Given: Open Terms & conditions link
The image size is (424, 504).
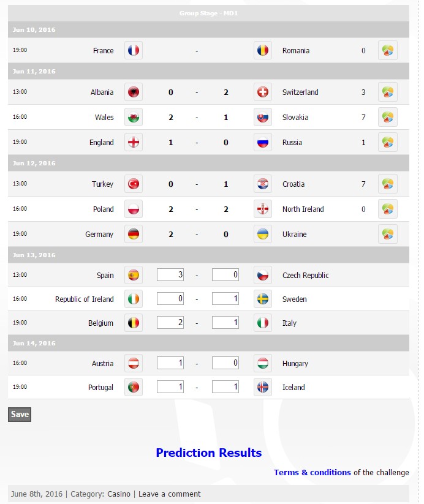Looking at the screenshot, I should click(x=312, y=472).
